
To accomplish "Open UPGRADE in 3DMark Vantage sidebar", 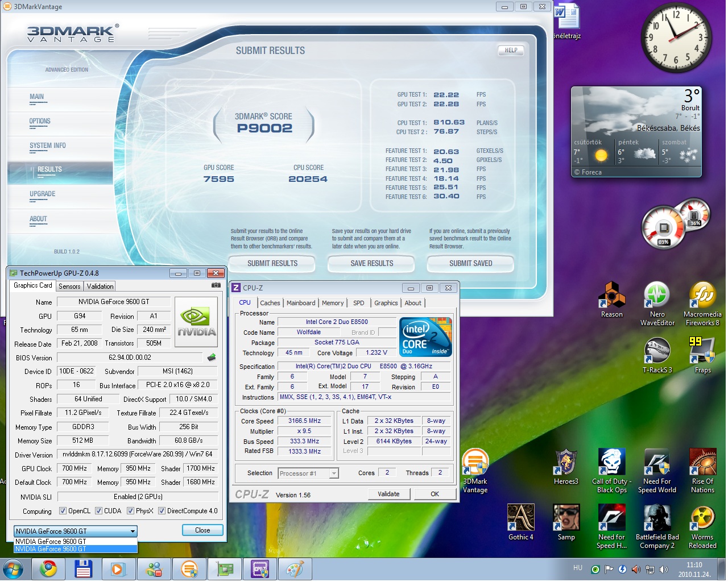I will pos(60,197).
